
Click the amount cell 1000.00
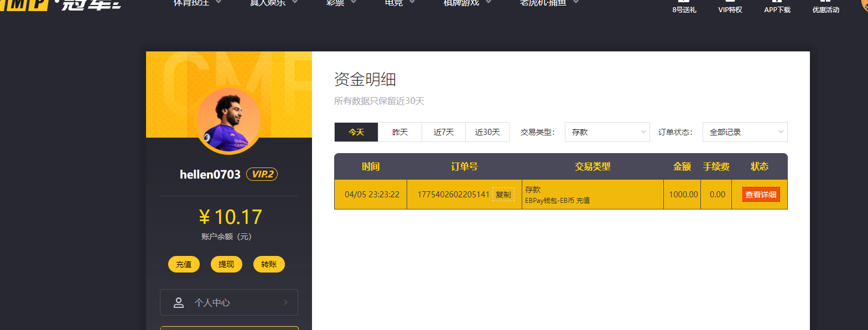point(683,195)
